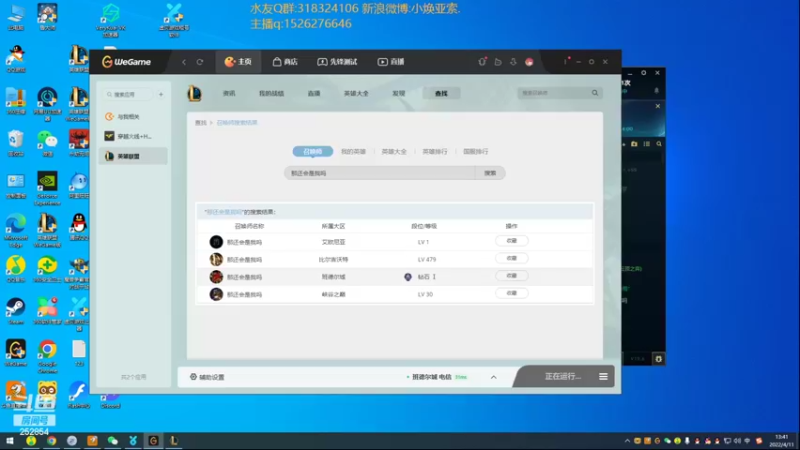Click the WeGame logo in the title bar
Viewport: 800px width, 450px height.
[x=126, y=62]
